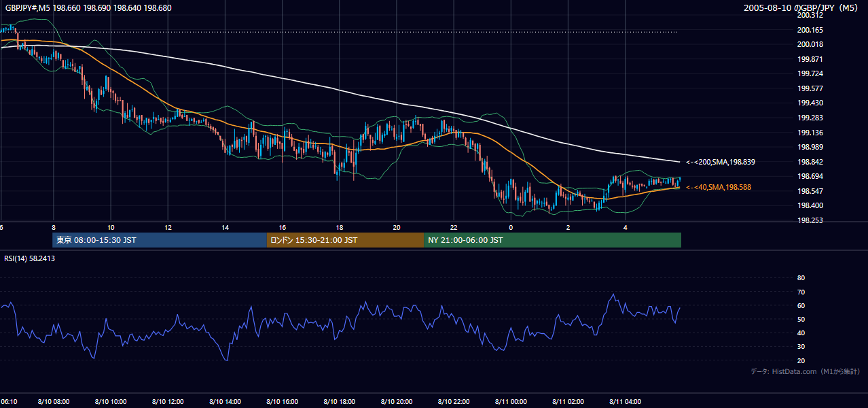Click hour tick 20 under the price chart

click(397, 228)
